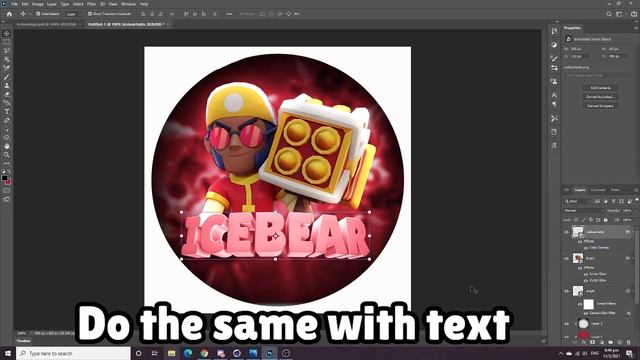Image resolution: width=640 pixels, height=360 pixels.
Task: Hide the brawler character layer below icebeartexts
Action: [x=566, y=258]
